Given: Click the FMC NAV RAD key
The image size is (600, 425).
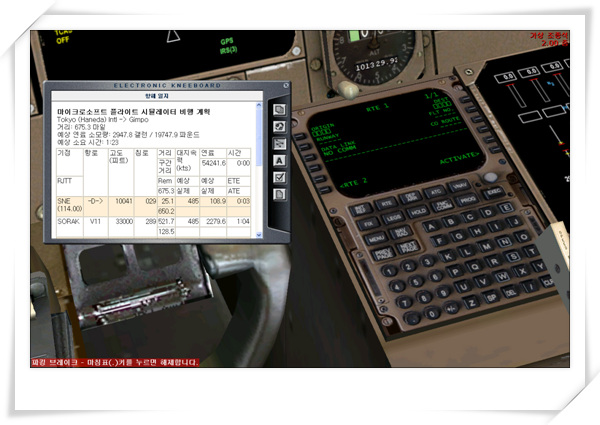Looking at the screenshot, I should pyautogui.click(x=400, y=233).
